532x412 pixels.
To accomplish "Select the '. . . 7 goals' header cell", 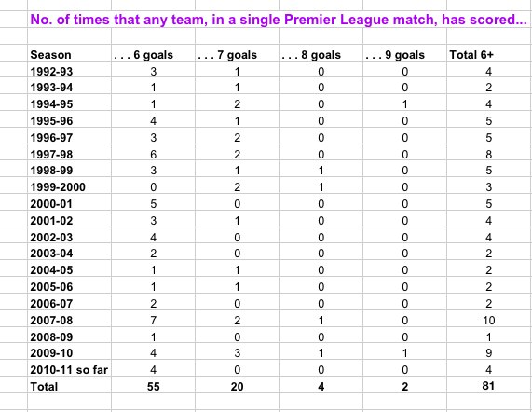I will [x=237, y=54].
